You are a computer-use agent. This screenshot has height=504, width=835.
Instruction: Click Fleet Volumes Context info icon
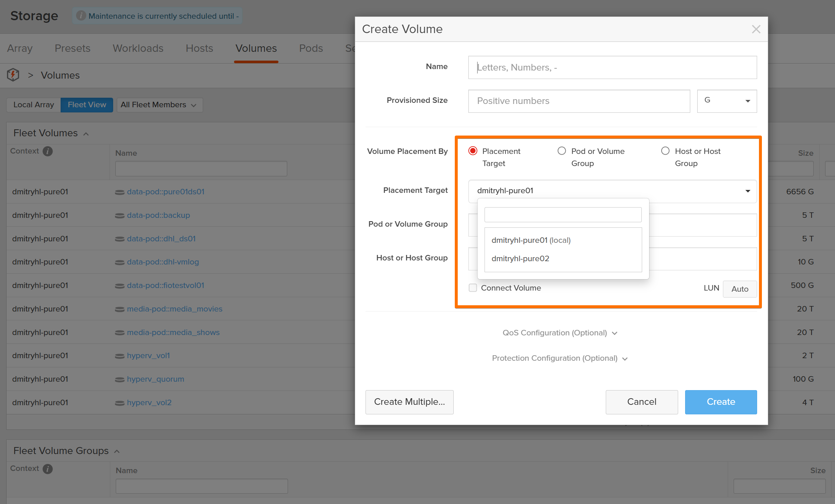pos(48,151)
